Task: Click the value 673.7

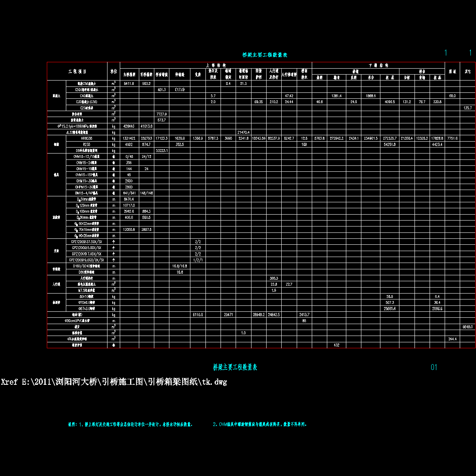Action: 161,120
